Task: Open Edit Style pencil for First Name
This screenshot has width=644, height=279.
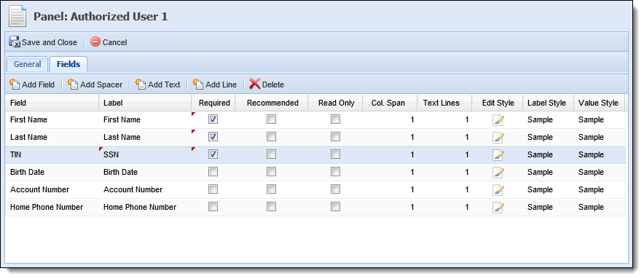Action: coord(498,120)
